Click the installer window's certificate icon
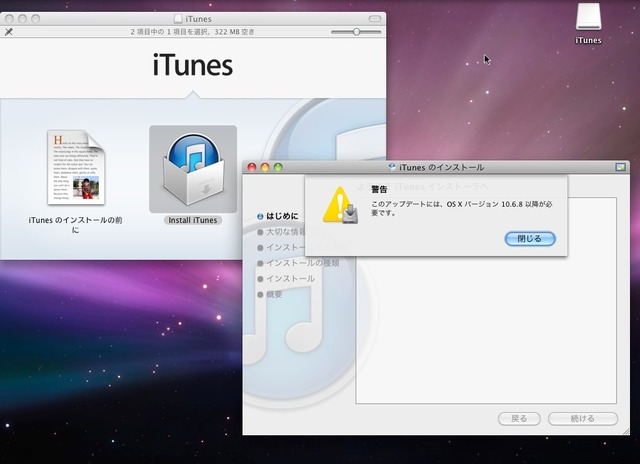Screen dimensions: 640x464 tap(620, 167)
